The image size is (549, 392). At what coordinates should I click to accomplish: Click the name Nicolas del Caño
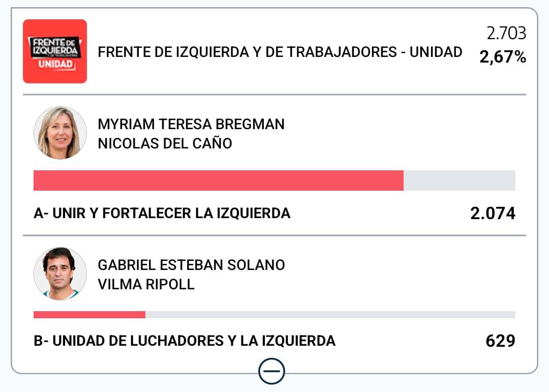165,143
